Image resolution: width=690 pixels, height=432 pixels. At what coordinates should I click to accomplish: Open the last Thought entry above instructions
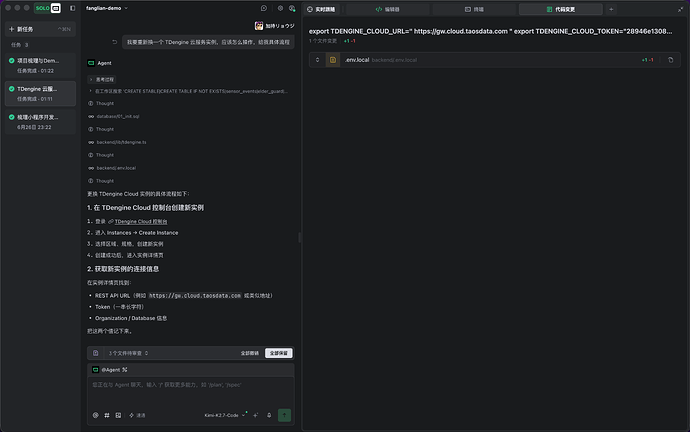[101, 181]
